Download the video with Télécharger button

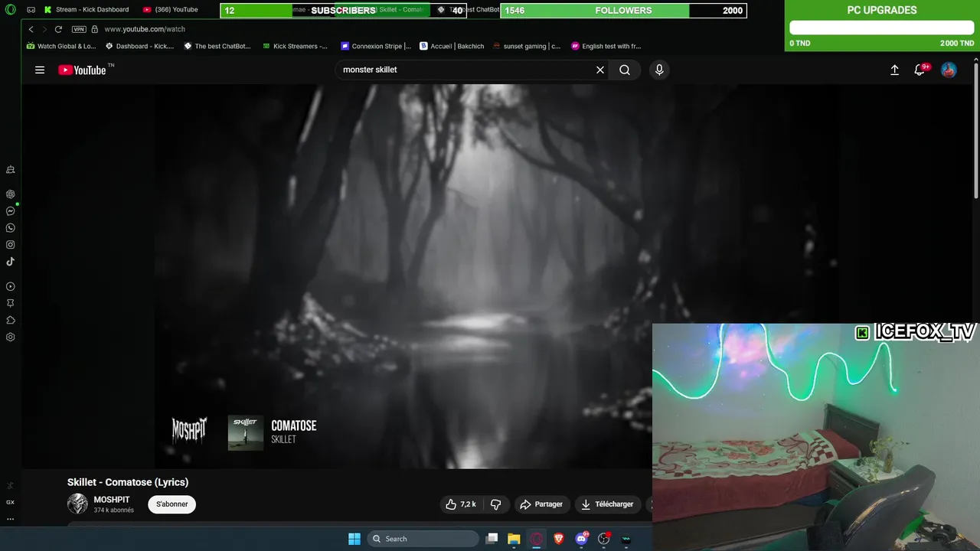(608, 504)
